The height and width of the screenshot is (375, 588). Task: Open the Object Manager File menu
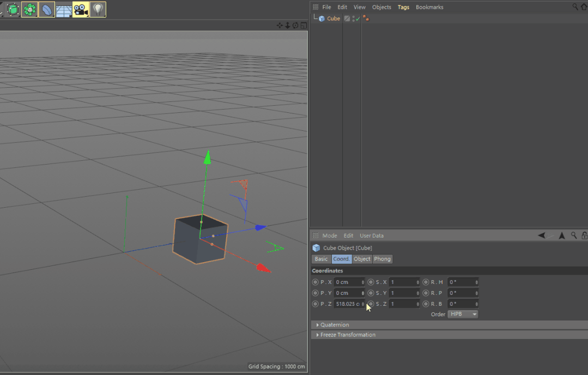tap(326, 7)
